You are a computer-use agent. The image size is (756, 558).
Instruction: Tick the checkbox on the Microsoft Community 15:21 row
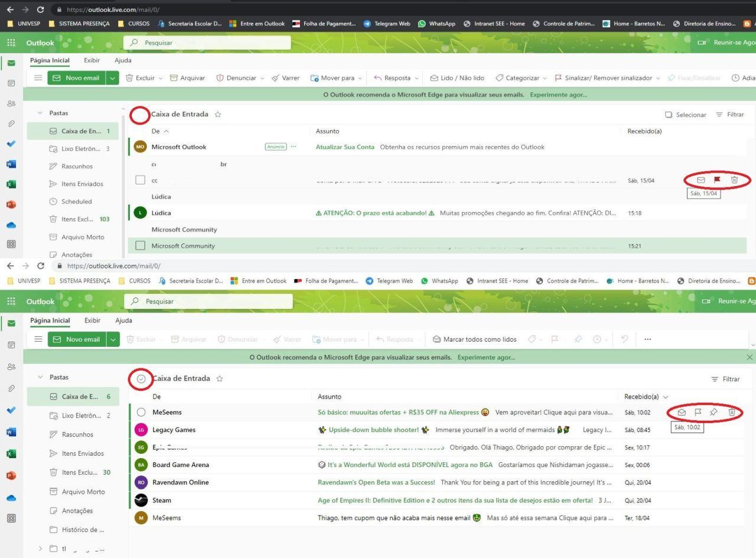click(x=140, y=245)
